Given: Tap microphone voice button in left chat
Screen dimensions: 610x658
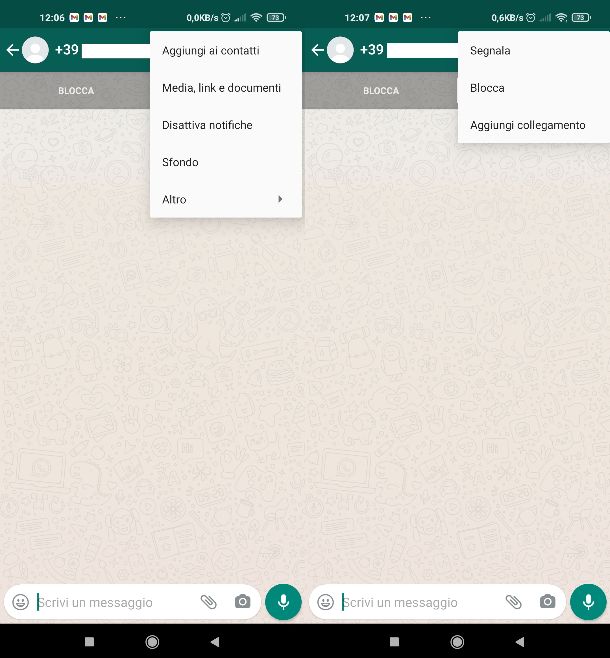Looking at the screenshot, I should point(284,602).
